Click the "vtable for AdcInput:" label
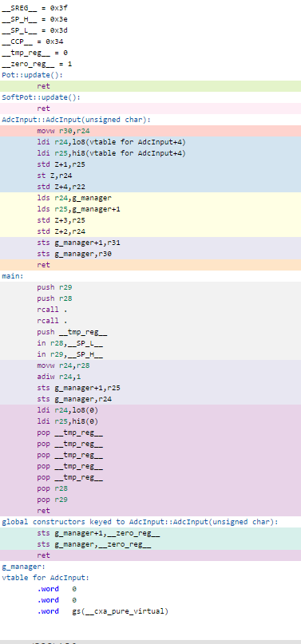Viewport: 301px width, 644px height. pos(46,578)
